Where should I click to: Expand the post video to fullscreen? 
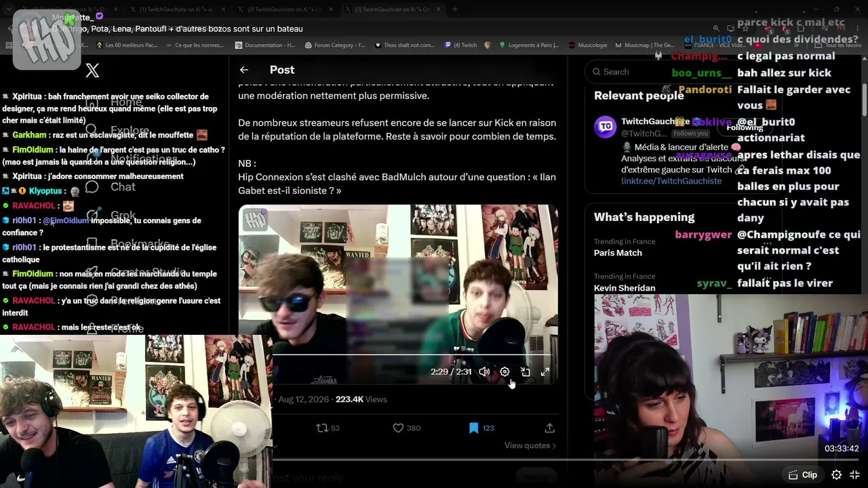click(545, 371)
